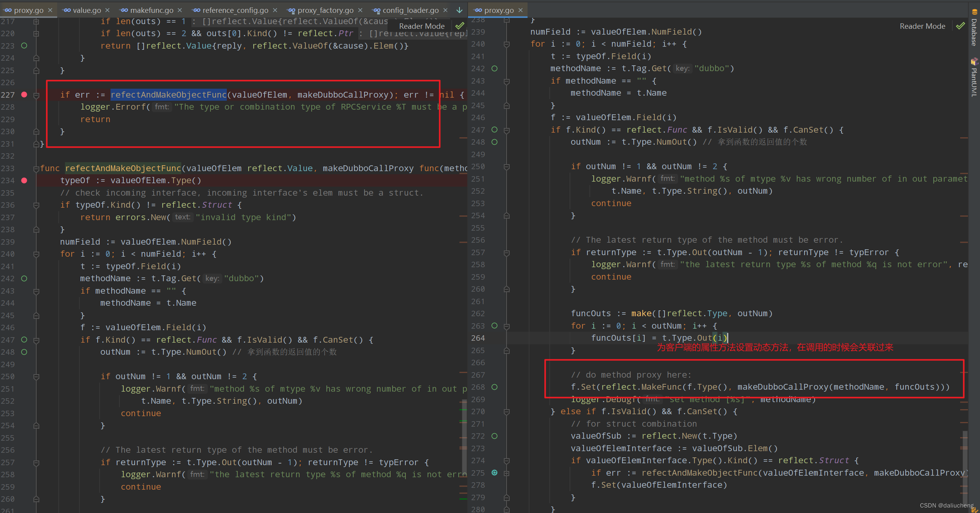Expand the folded block at right line 275
This screenshot has height=513, width=980.
coord(507,473)
